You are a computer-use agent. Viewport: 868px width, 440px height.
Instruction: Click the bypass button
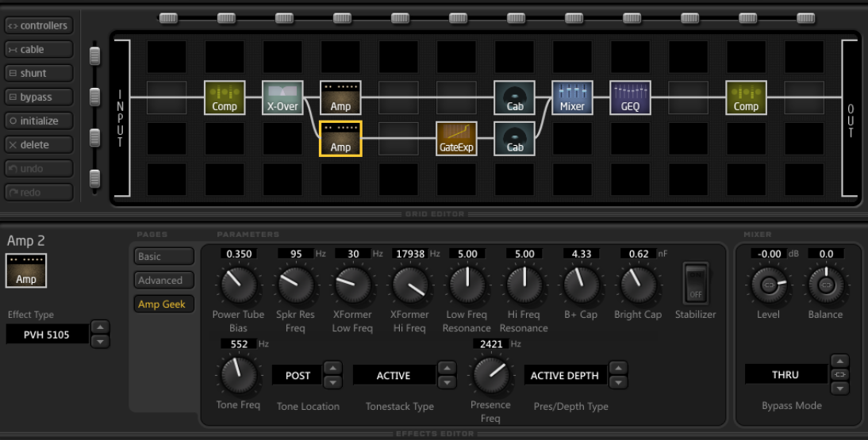[39, 97]
